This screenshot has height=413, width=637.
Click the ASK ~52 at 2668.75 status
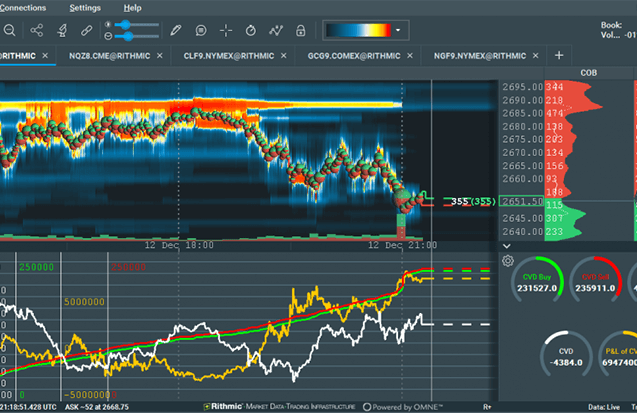[97, 407]
